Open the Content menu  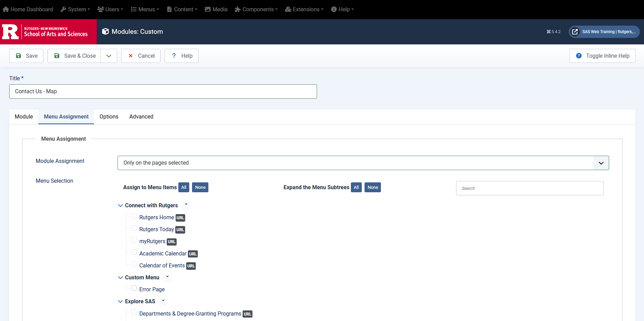click(x=182, y=9)
